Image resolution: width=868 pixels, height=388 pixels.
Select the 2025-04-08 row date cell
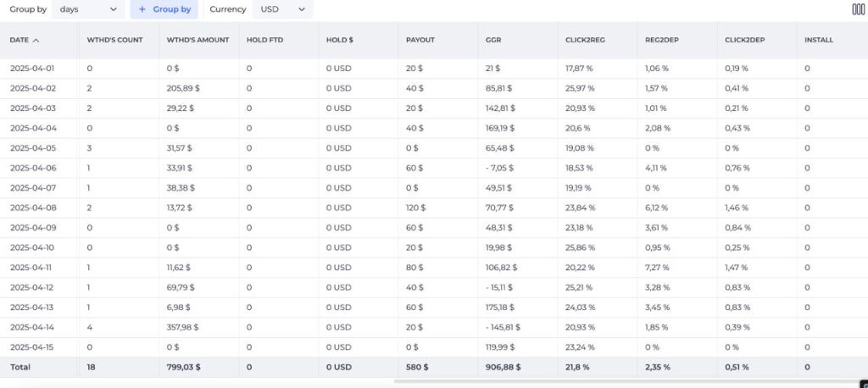point(33,208)
